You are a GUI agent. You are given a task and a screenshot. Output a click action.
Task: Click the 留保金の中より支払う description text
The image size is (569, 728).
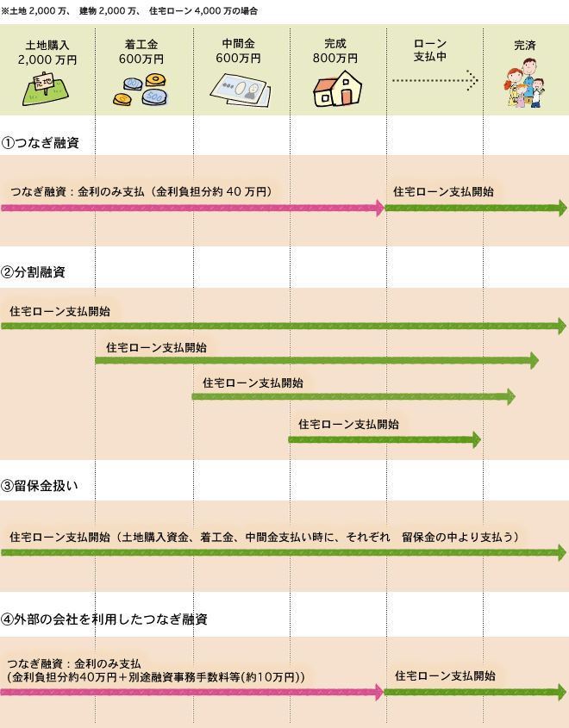pyautogui.click(x=265, y=537)
